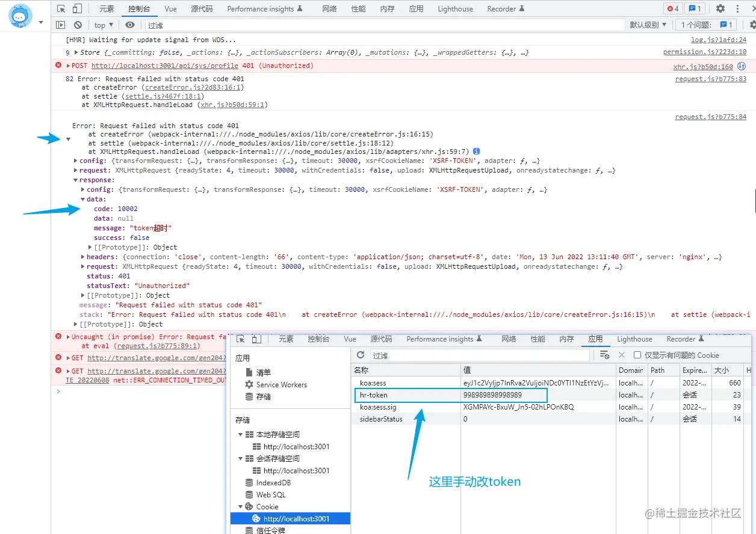
Task: Create live expression with the eye icon
Action: pyautogui.click(x=130, y=25)
